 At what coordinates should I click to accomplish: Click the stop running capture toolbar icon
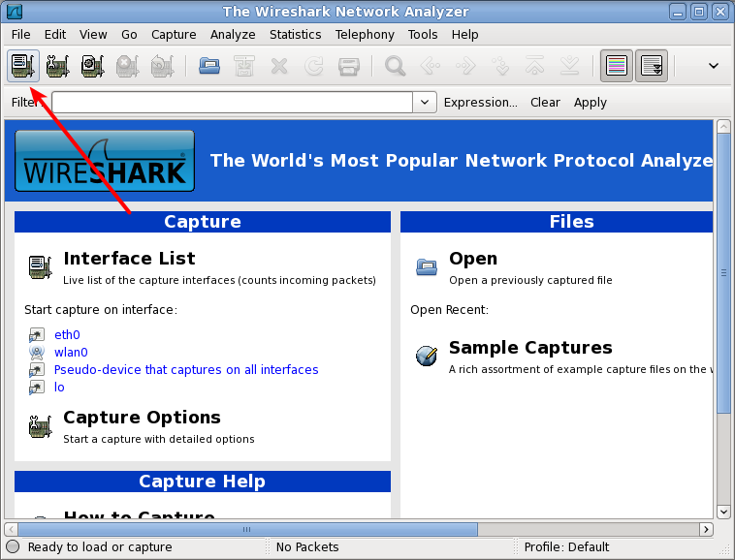(x=127, y=66)
